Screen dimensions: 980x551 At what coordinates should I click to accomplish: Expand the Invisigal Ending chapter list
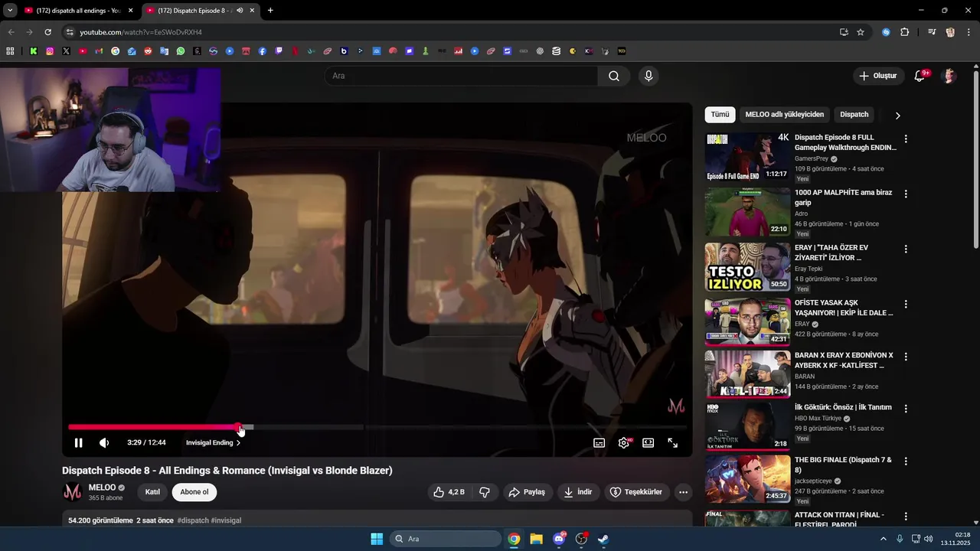pos(214,443)
